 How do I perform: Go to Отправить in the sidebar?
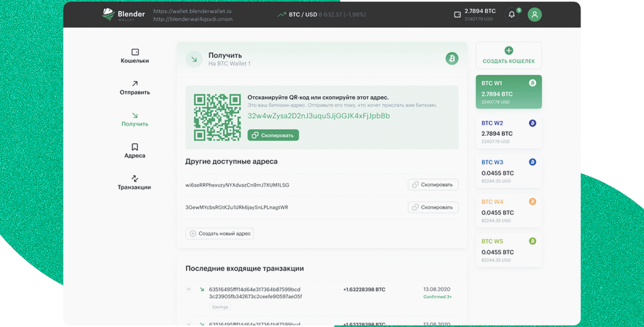click(x=135, y=88)
